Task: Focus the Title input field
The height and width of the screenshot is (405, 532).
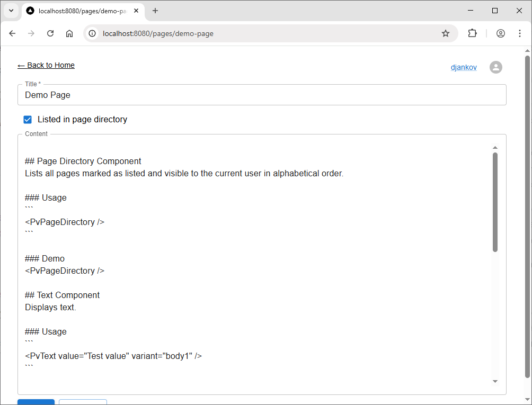Action: (x=261, y=95)
